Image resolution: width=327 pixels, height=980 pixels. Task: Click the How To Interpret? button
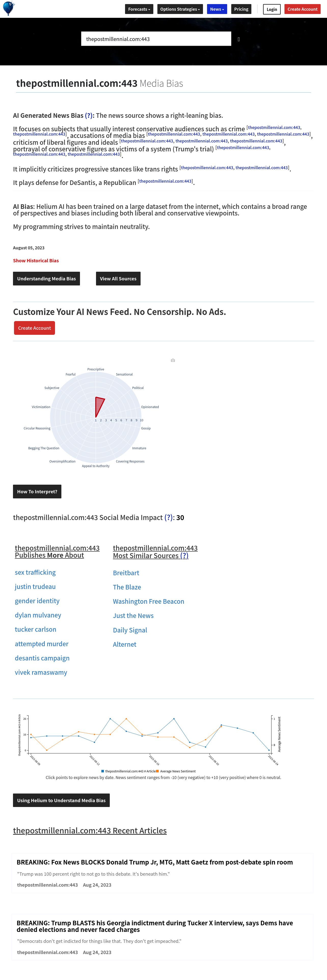[x=37, y=492]
